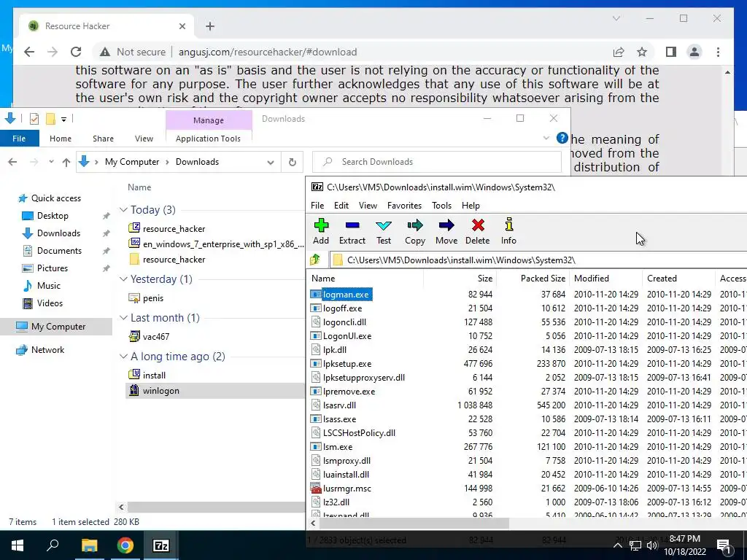Open 7-Zip Edit menu

pyautogui.click(x=341, y=205)
